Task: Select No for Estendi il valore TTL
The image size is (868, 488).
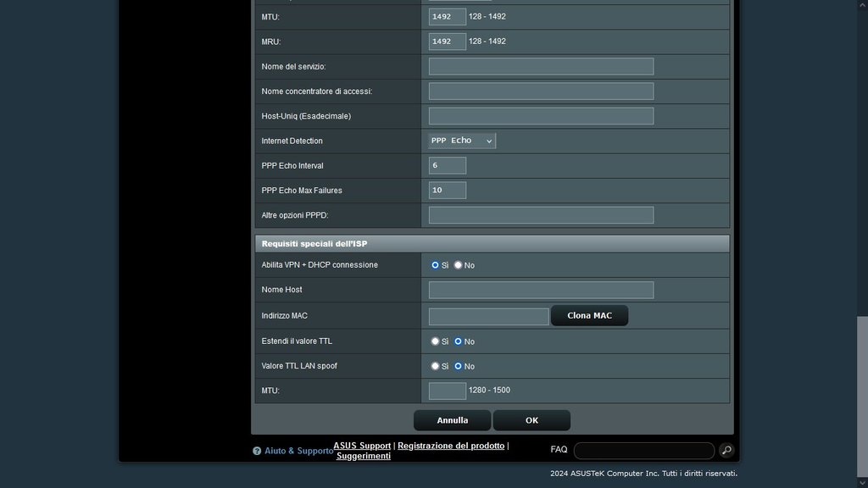Action: point(459,341)
